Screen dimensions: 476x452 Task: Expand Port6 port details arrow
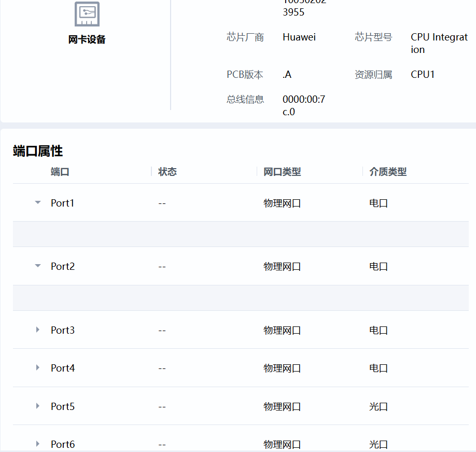(38, 444)
